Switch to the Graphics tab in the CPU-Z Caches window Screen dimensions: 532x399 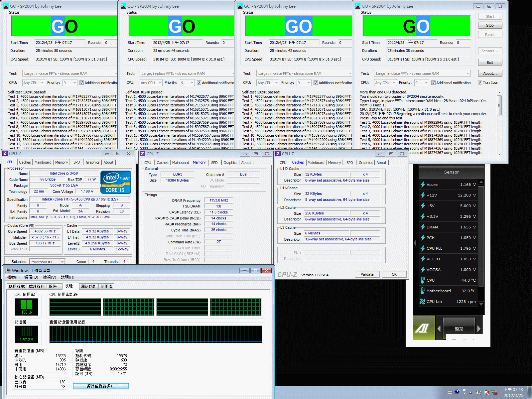(365, 163)
